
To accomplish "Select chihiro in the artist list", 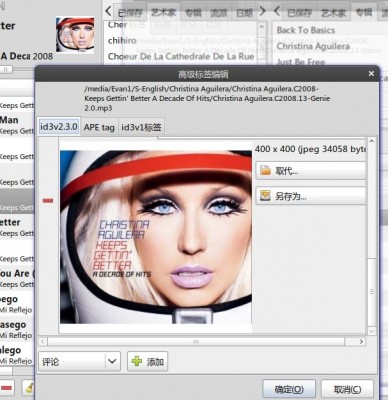I will tap(122, 41).
